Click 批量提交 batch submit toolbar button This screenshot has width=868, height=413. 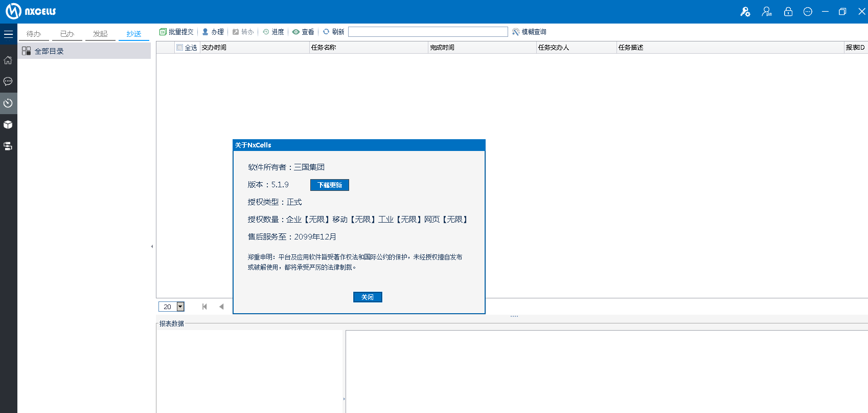click(176, 32)
